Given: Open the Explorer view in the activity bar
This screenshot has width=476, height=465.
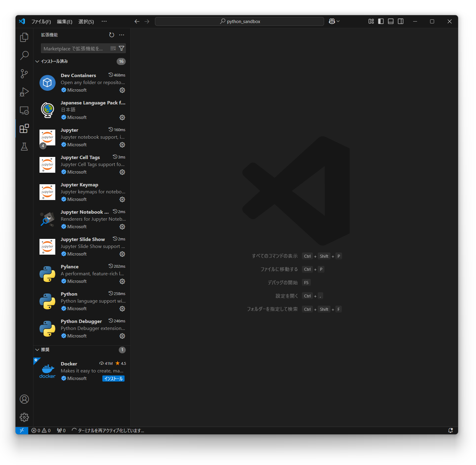Looking at the screenshot, I should click(x=24, y=37).
